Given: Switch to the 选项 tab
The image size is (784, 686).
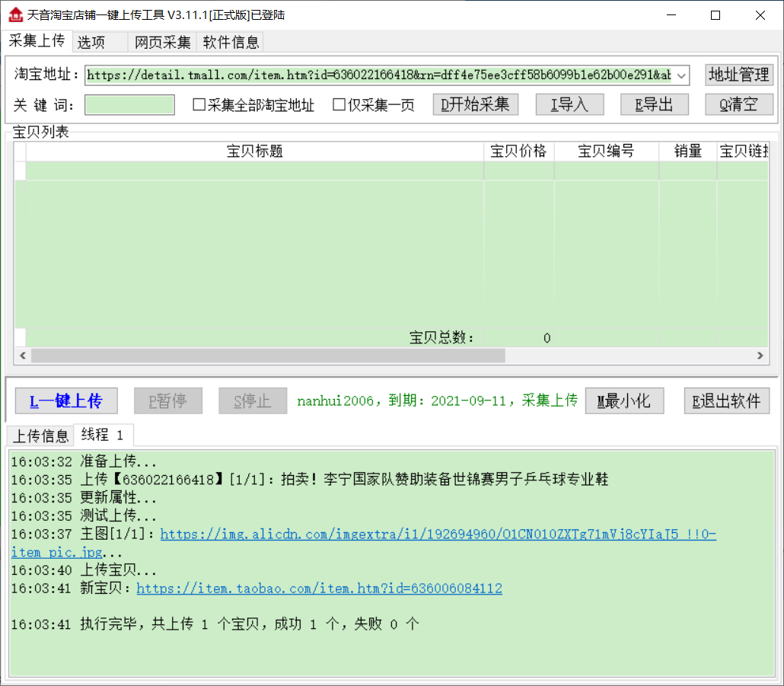Looking at the screenshot, I should 91,43.
